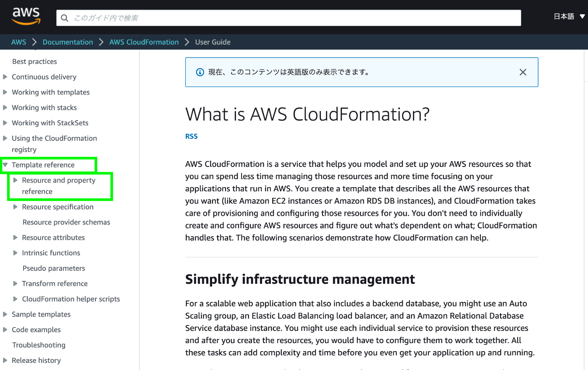Click the banner text 現在、このコンテンツは英語版のみ表示できます
Viewport: 588px width, 370px height.
(289, 72)
